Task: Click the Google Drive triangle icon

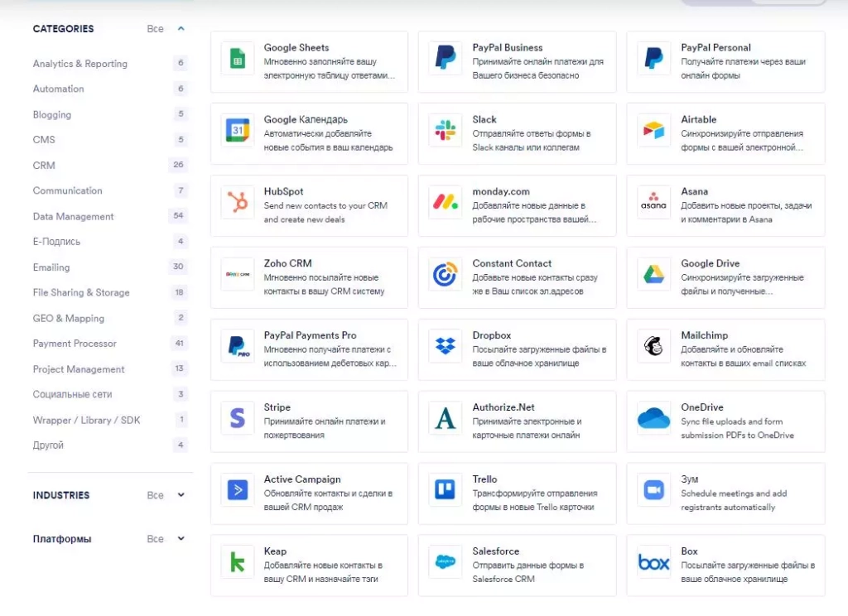Action: [654, 274]
